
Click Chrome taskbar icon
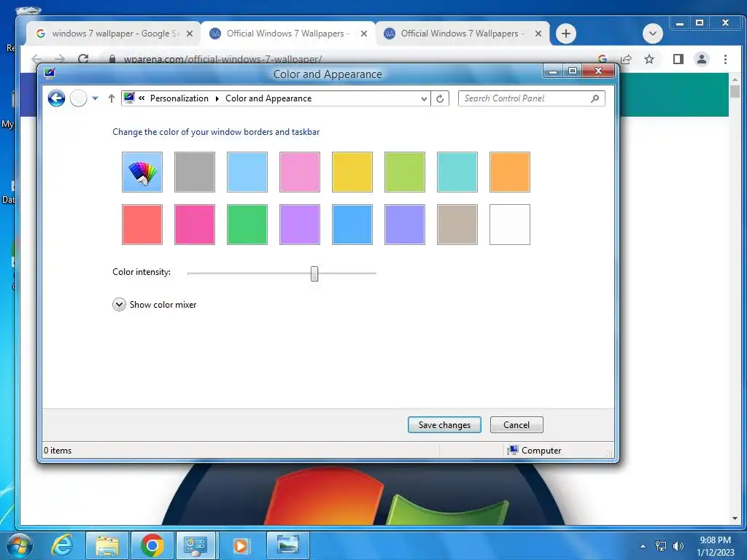click(152, 545)
